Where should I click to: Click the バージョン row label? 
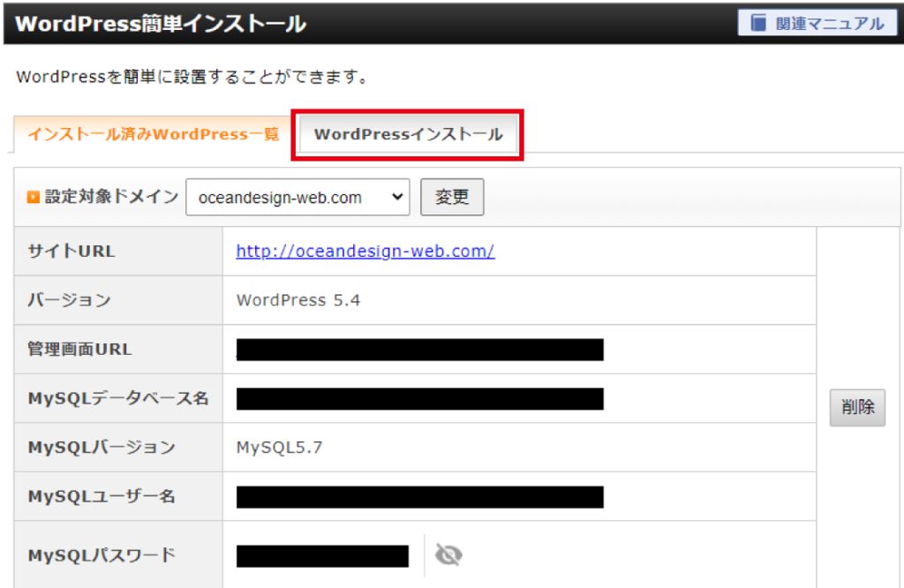69,300
